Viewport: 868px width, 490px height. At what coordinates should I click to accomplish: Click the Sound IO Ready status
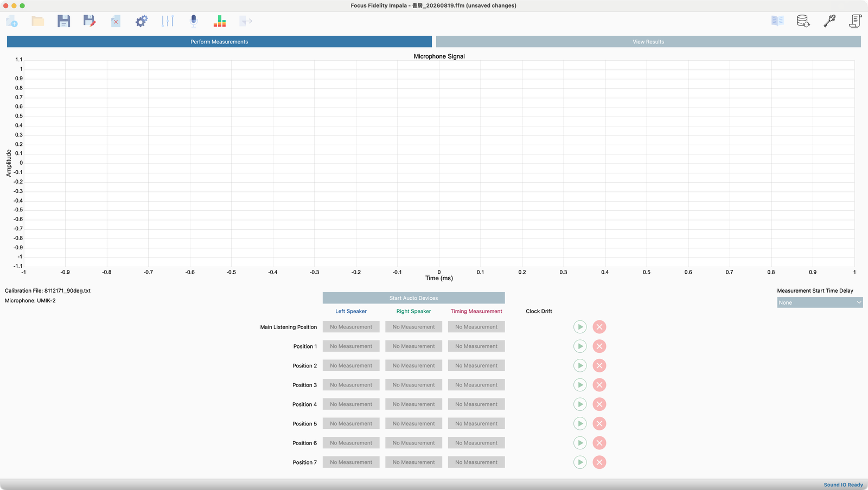[x=843, y=485]
